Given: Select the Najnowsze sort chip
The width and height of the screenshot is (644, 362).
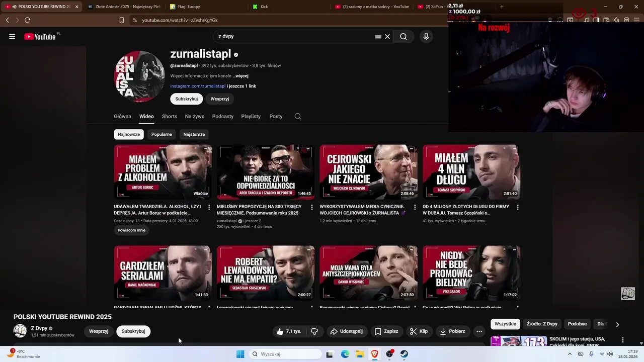Looking at the screenshot, I should point(129,134).
